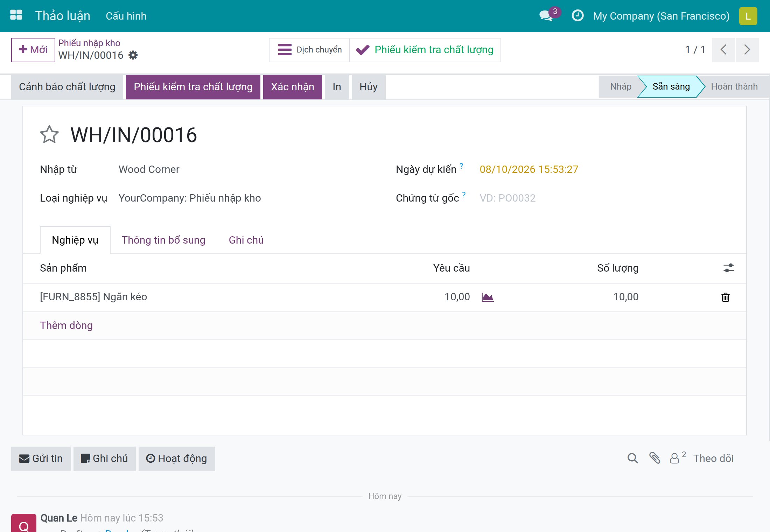Open the Nhập từ Wood Corner field
This screenshot has height=532, width=770.
149,169
